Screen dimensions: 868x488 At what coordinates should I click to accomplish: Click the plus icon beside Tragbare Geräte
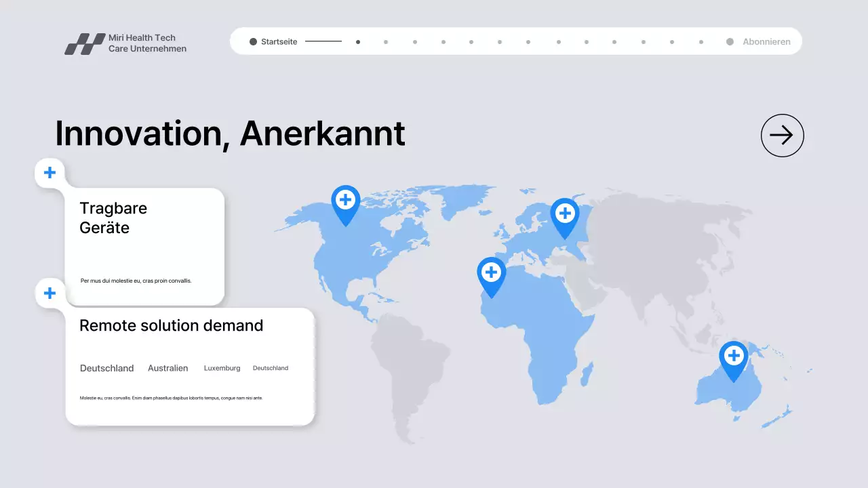coord(50,172)
